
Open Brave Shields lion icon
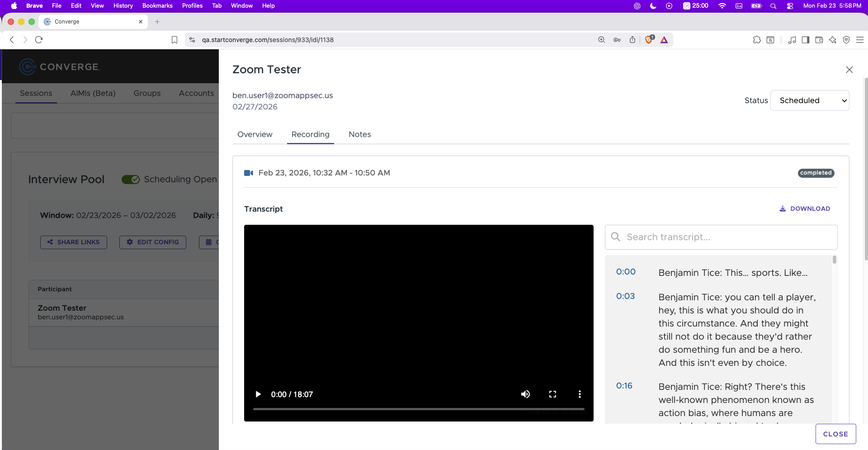(x=649, y=40)
